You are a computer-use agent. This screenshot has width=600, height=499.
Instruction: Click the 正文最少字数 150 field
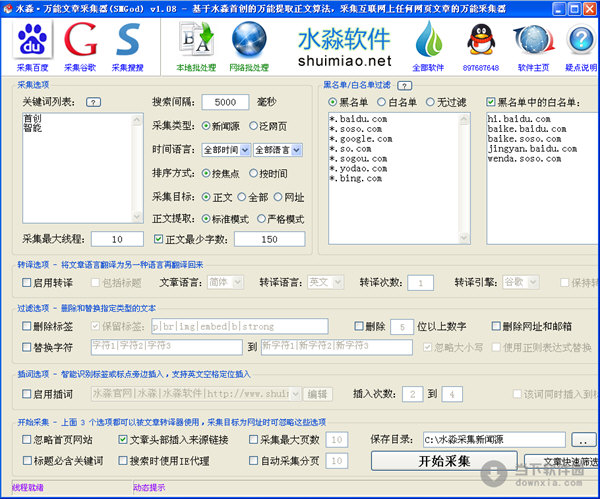[x=269, y=239]
